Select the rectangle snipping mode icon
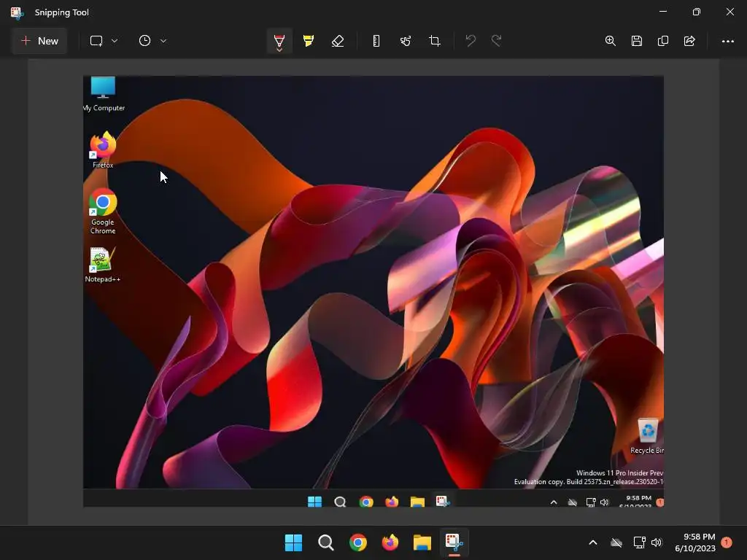This screenshot has height=560, width=747. point(96,41)
